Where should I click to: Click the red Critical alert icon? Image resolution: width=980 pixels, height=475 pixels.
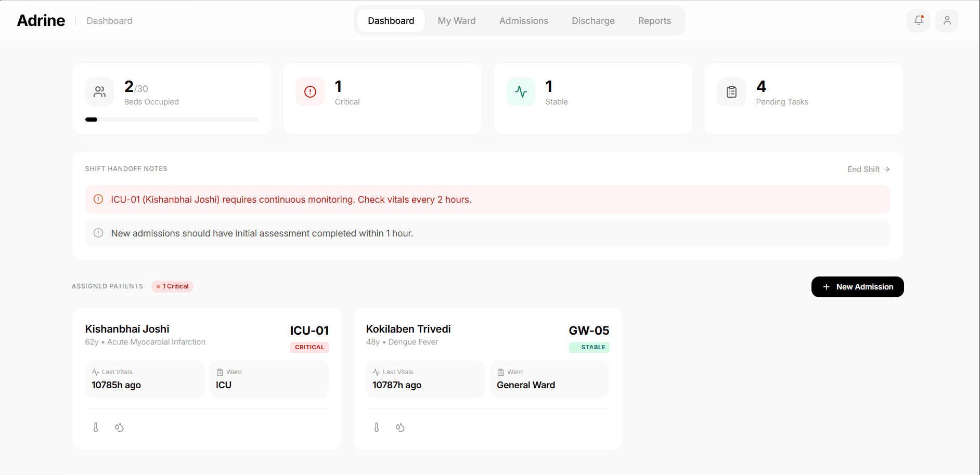310,91
